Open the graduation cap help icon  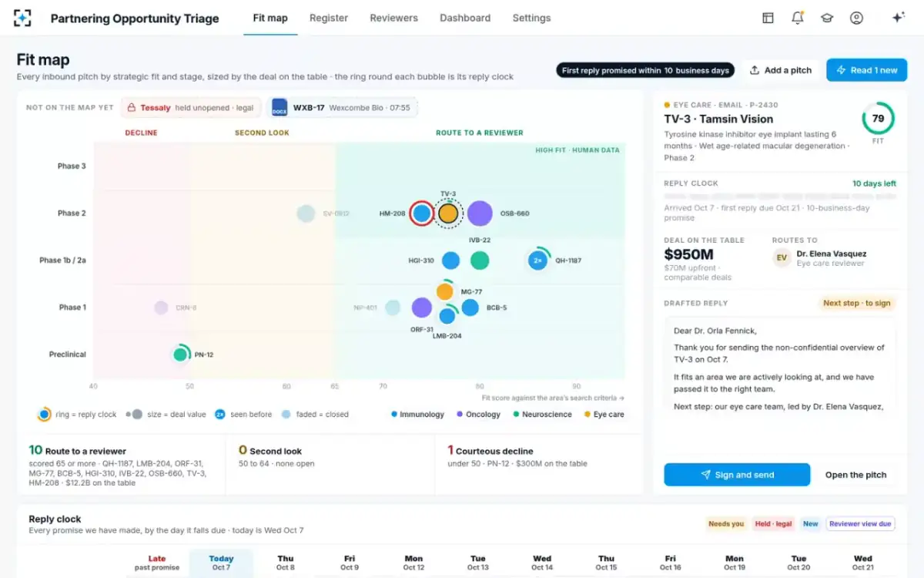point(827,18)
